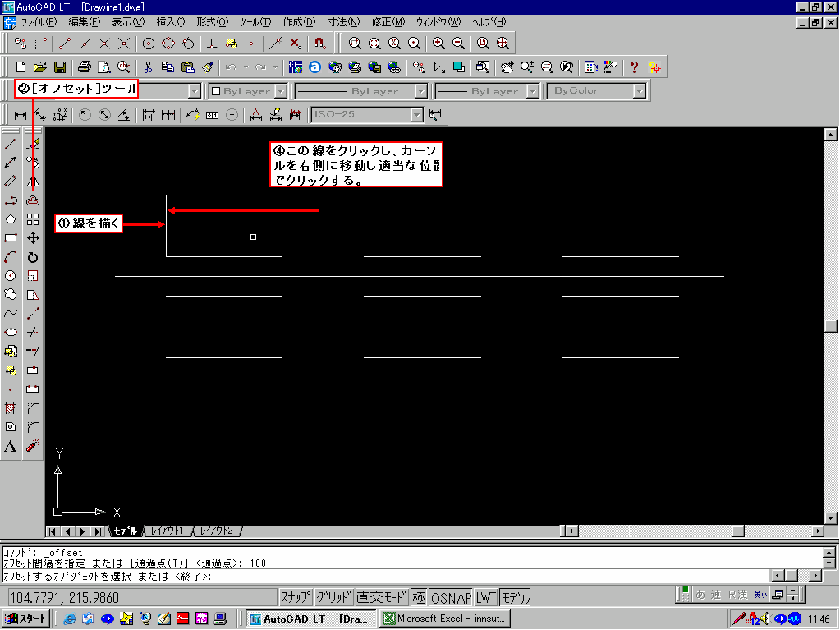Image resolution: width=840 pixels, height=630 pixels.
Task: Open the 作成(D) menu
Action: pos(299,22)
